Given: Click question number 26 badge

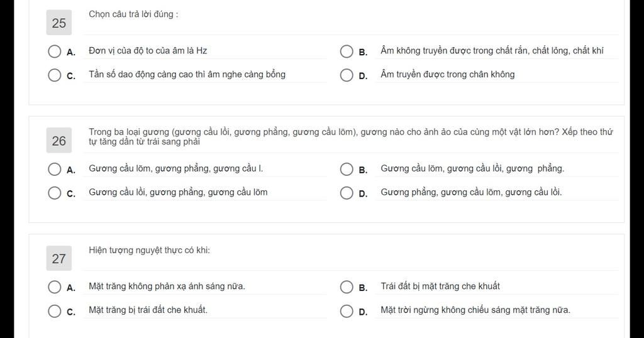Looking at the screenshot, I should point(58,140).
